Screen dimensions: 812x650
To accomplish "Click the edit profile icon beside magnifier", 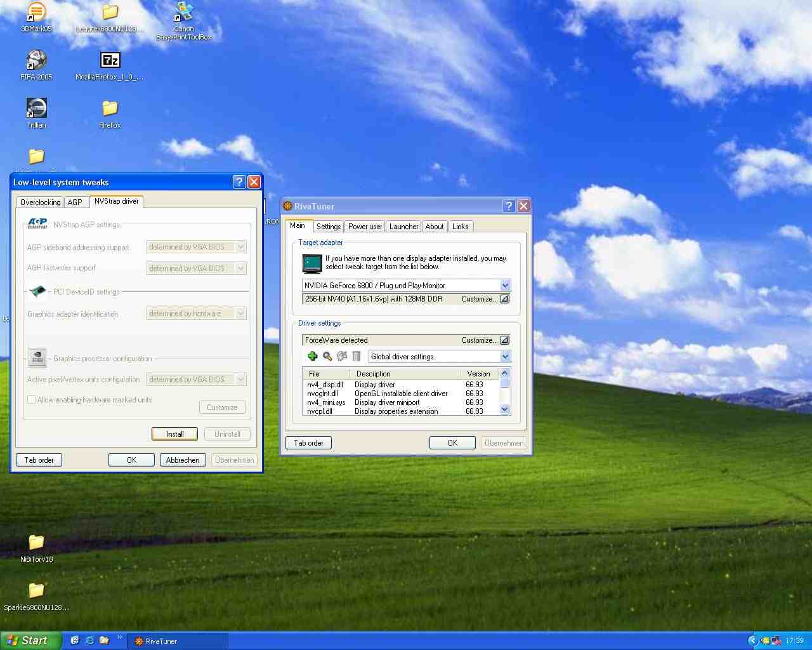I will click(x=342, y=356).
